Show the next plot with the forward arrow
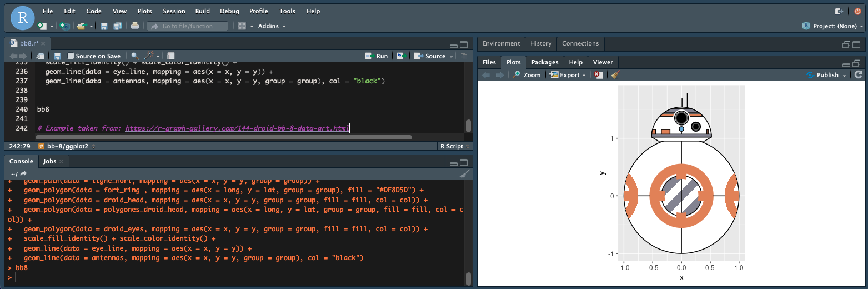The height and width of the screenshot is (289, 868). 500,75
